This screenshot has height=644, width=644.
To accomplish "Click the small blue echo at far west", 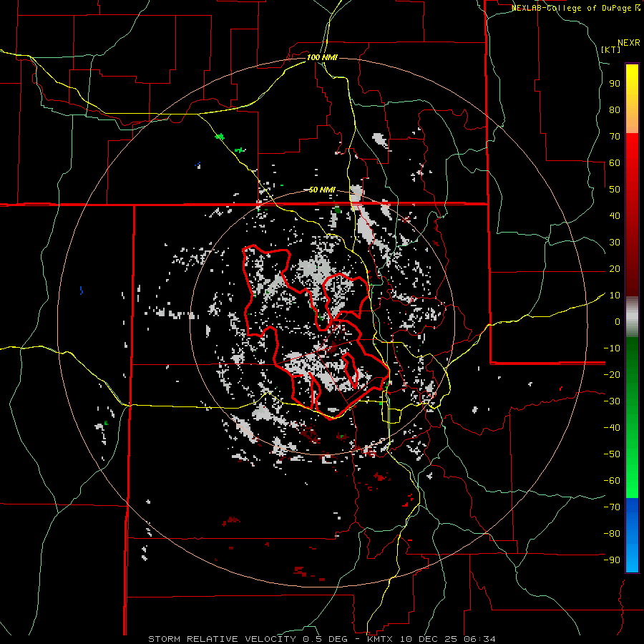I will click(x=82, y=291).
